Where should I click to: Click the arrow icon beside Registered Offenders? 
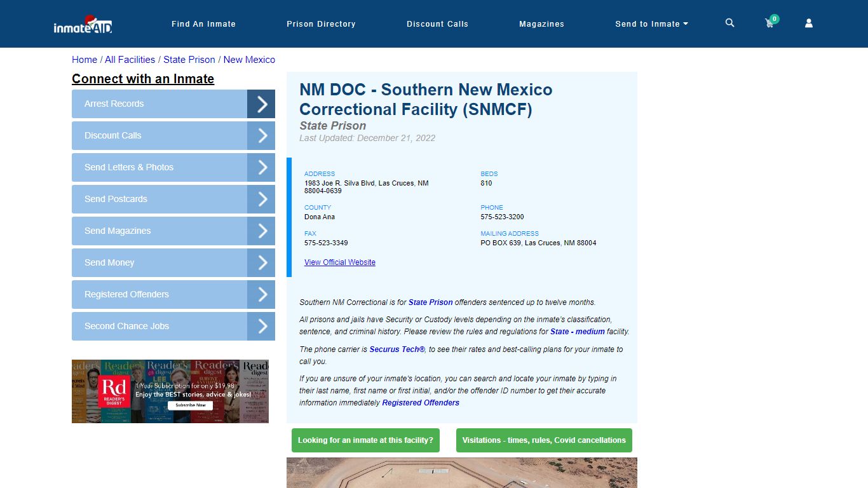tap(261, 294)
